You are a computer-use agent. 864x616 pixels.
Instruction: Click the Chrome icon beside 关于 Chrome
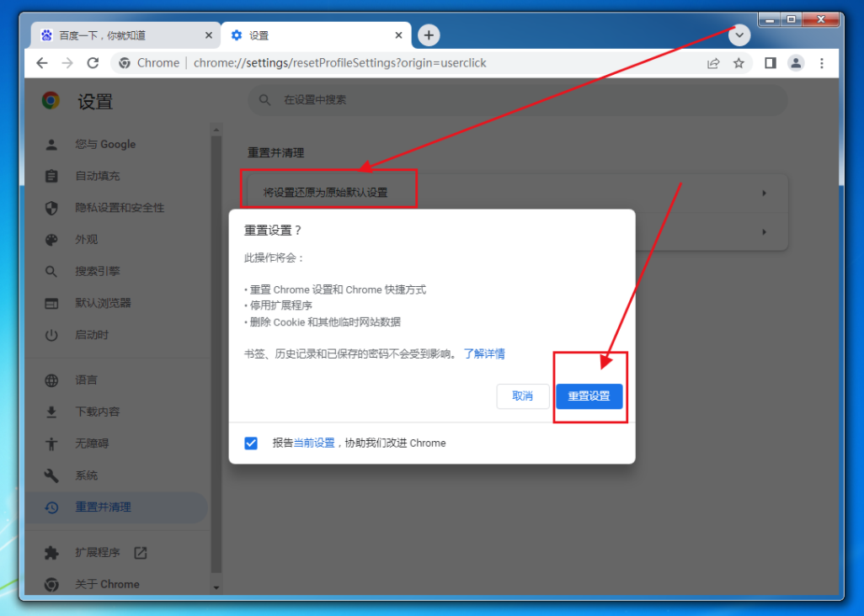pyautogui.click(x=51, y=584)
